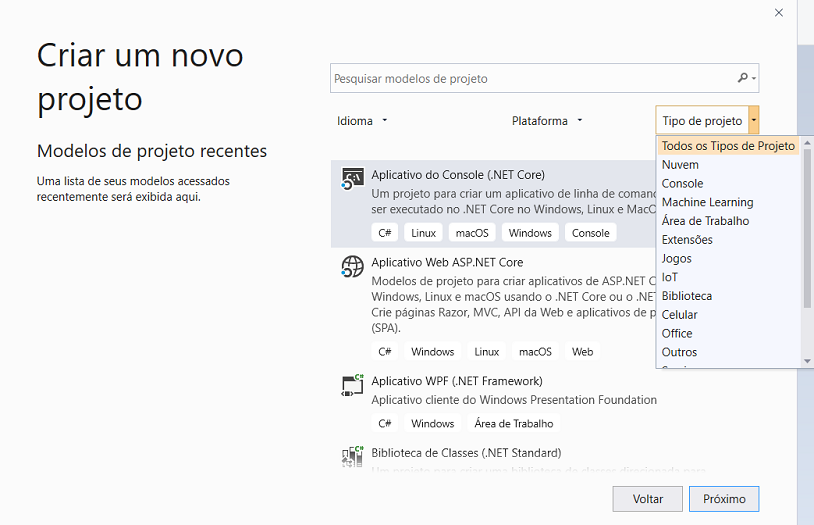Viewport: 814px width, 525px height.
Task: Open the Idioma filter dropdown
Action: click(362, 121)
